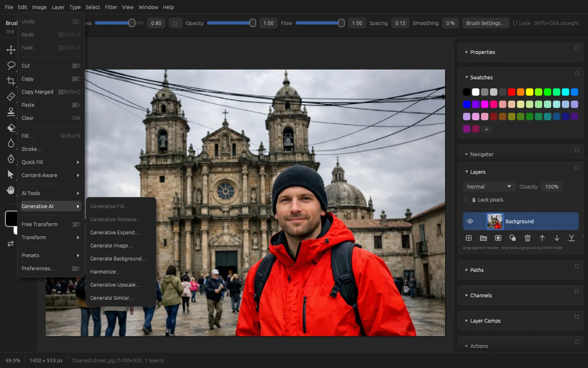Image resolution: width=588 pixels, height=368 pixels.
Task: Pick the red color swatch
Action: [x=512, y=92]
